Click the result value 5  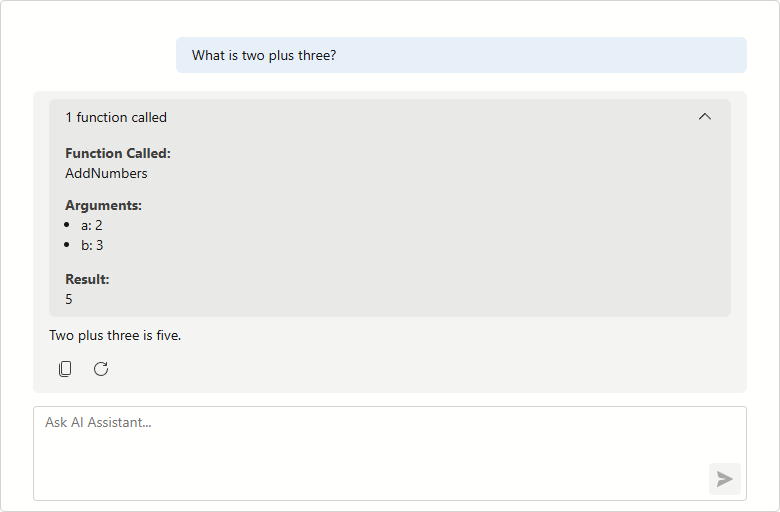coord(69,299)
